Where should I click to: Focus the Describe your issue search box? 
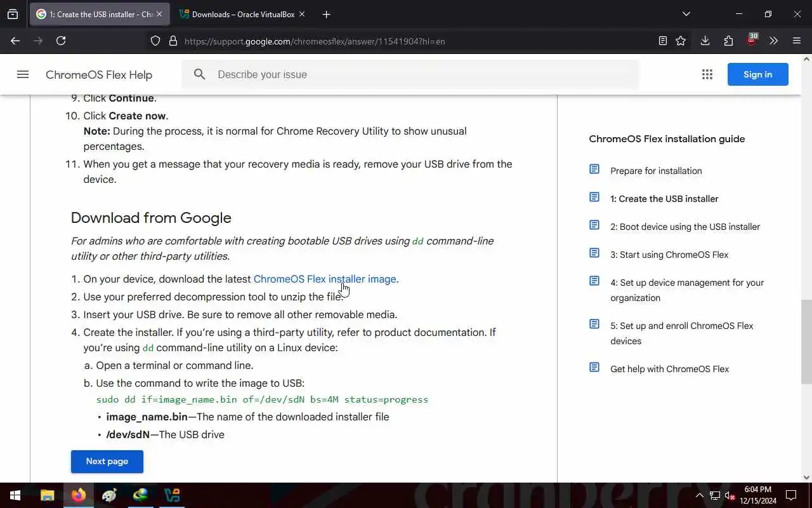[x=410, y=74]
